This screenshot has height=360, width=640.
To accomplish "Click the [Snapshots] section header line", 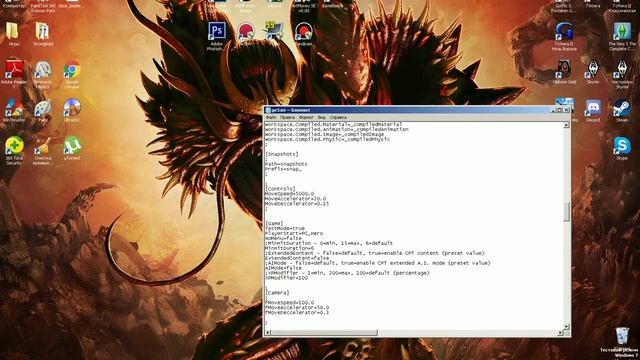I will [x=282, y=154].
